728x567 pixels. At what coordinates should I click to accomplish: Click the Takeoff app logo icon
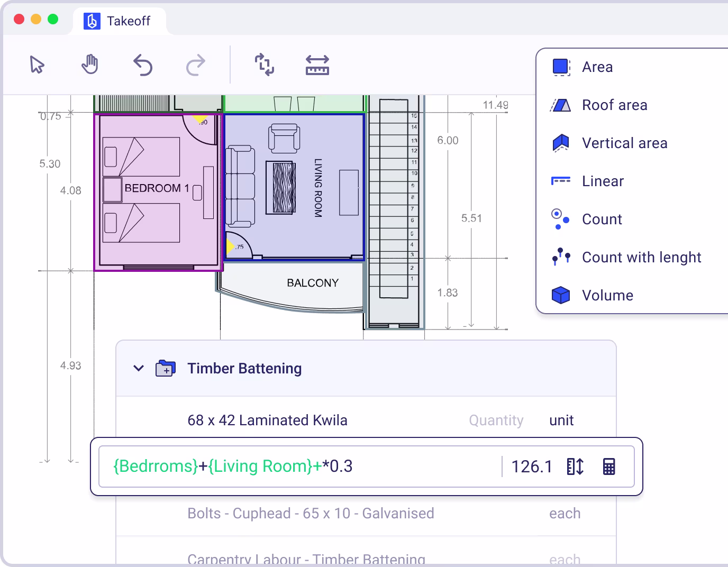pyautogui.click(x=92, y=21)
